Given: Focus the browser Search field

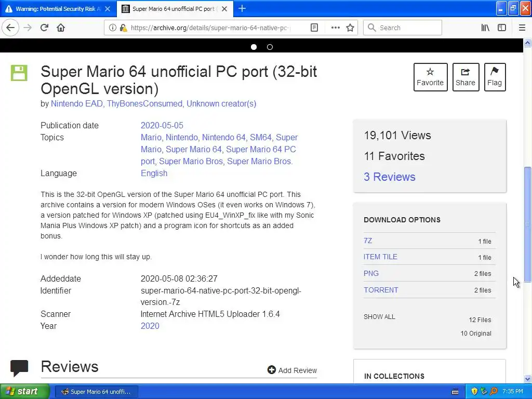Looking at the screenshot, I should pos(403,28).
